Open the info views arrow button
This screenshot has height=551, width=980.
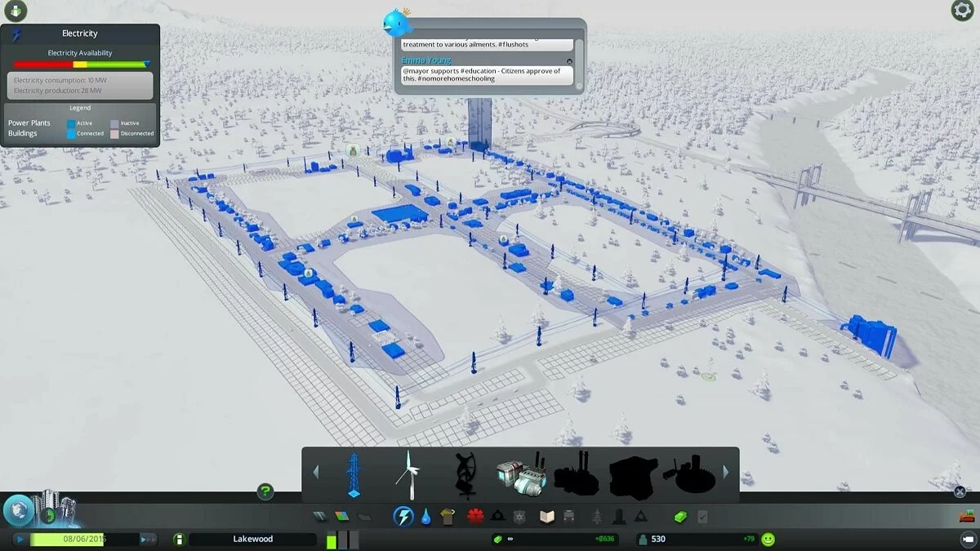(16, 11)
